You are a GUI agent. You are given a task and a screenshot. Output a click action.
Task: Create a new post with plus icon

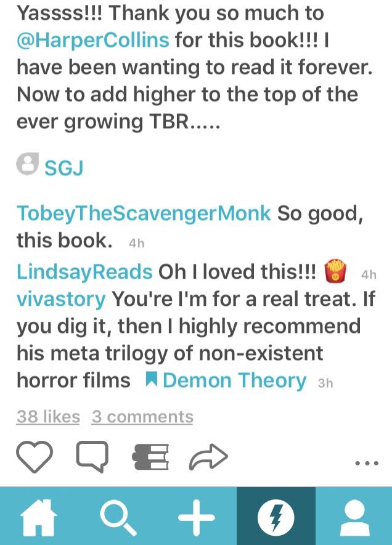pyautogui.click(x=197, y=517)
